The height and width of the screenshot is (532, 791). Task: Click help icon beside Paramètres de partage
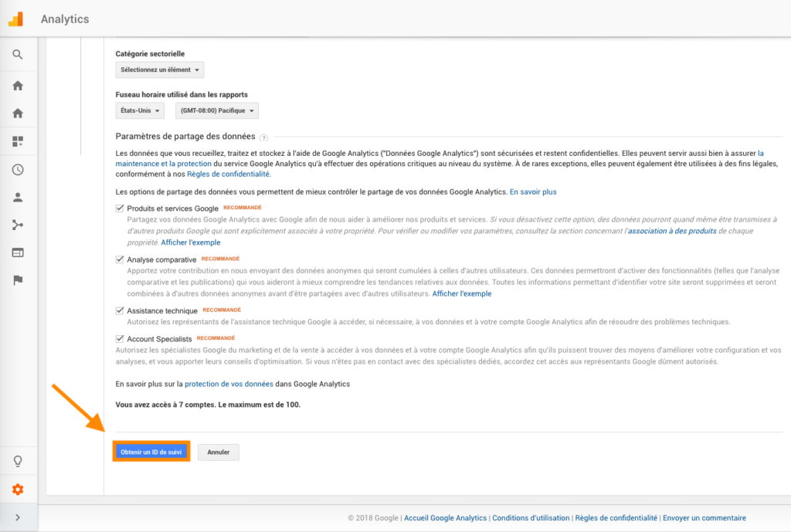click(x=263, y=137)
